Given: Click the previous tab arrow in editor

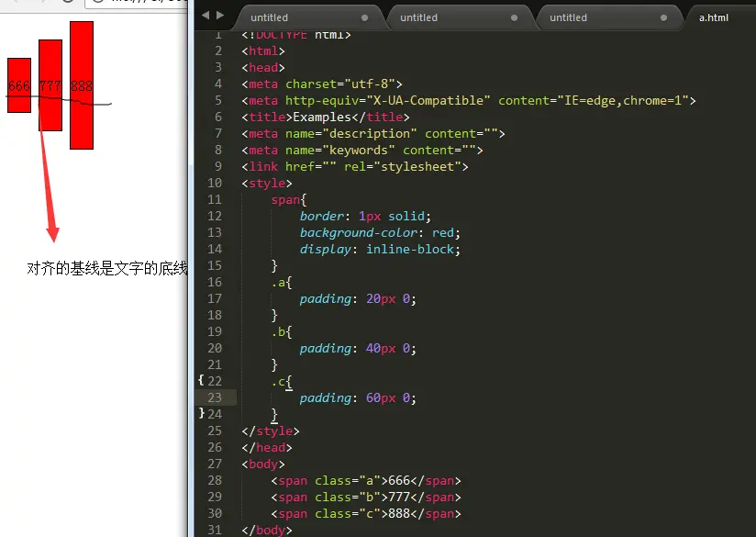Looking at the screenshot, I should [x=206, y=16].
